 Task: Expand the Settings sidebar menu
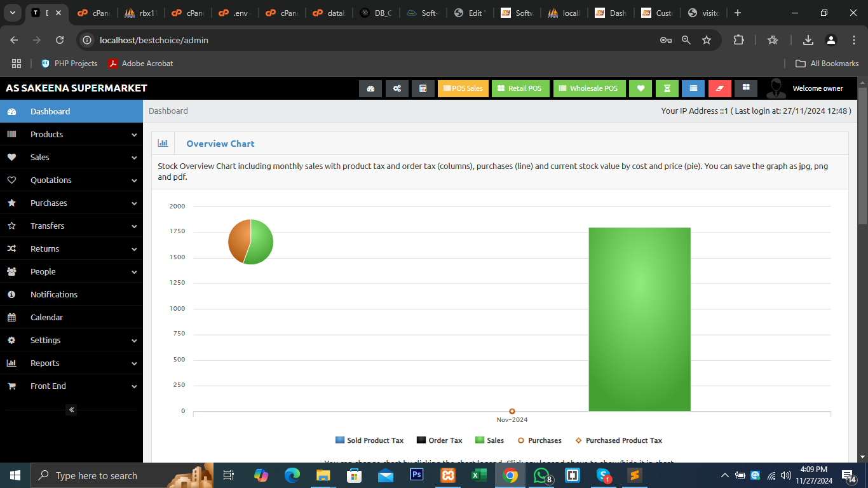pos(71,340)
